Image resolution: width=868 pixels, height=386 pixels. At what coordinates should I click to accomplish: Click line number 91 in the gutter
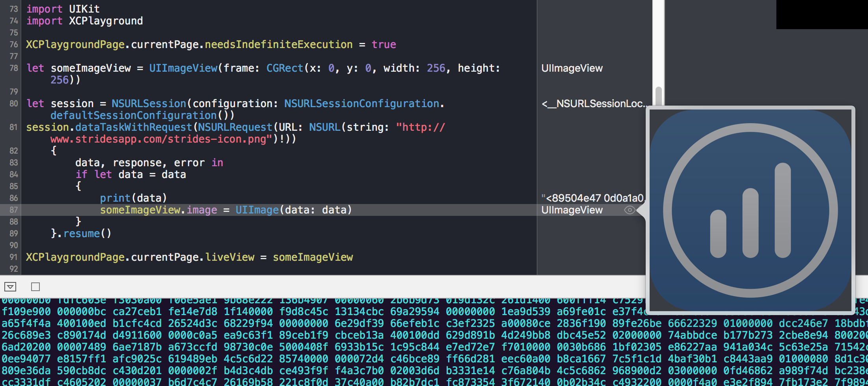pyautogui.click(x=14, y=257)
